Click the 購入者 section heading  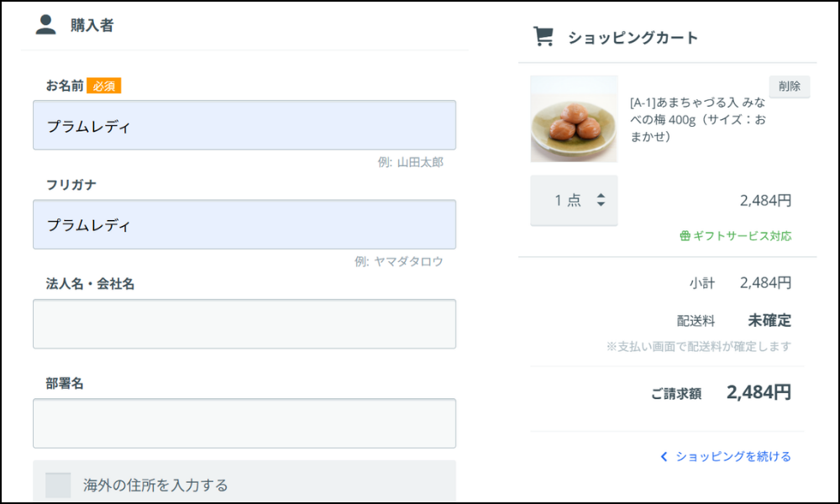(x=92, y=25)
